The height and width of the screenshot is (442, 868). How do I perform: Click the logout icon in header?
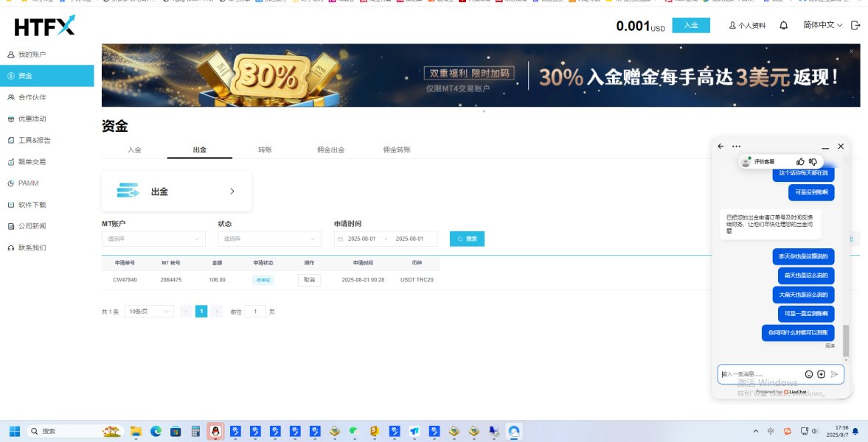click(855, 25)
